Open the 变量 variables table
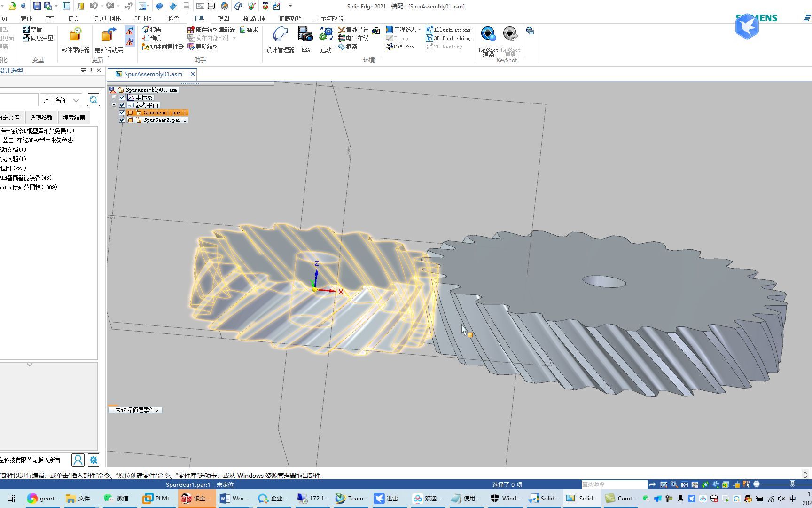This screenshot has width=812, height=508. [x=32, y=30]
